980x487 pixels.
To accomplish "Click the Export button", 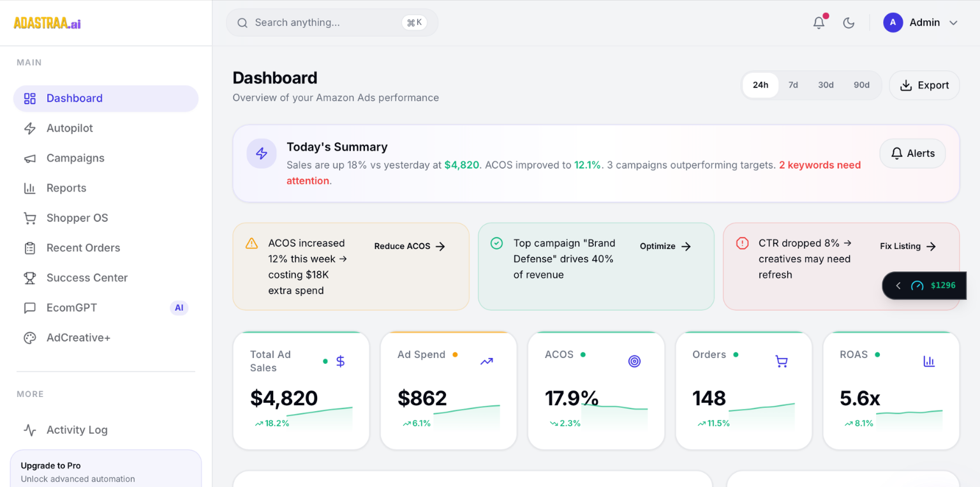I will coord(924,85).
